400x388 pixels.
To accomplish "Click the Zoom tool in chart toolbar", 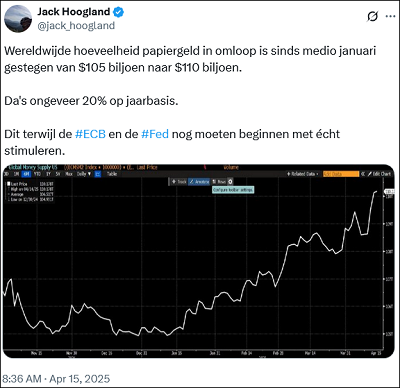I will (219, 182).
